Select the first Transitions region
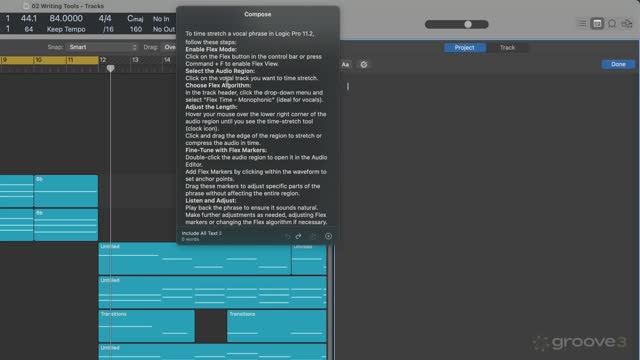The height and width of the screenshot is (360, 640). pos(147,326)
